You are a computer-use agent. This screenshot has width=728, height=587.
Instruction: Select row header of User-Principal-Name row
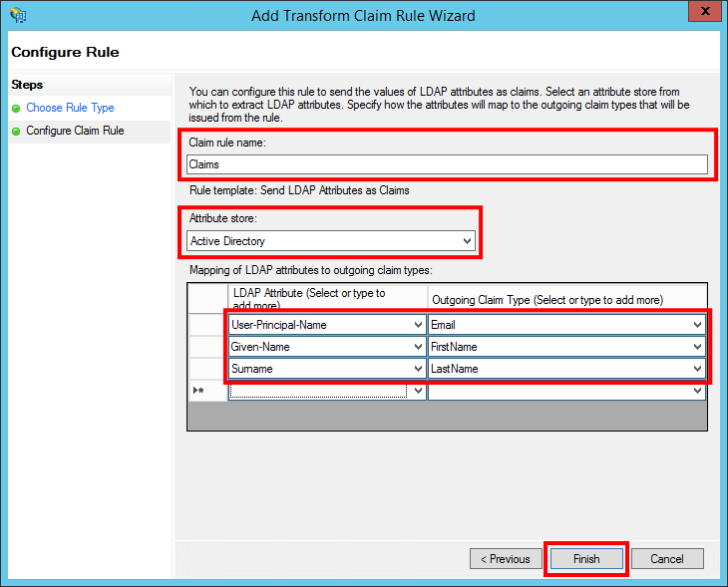pyautogui.click(x=207, y=325)
